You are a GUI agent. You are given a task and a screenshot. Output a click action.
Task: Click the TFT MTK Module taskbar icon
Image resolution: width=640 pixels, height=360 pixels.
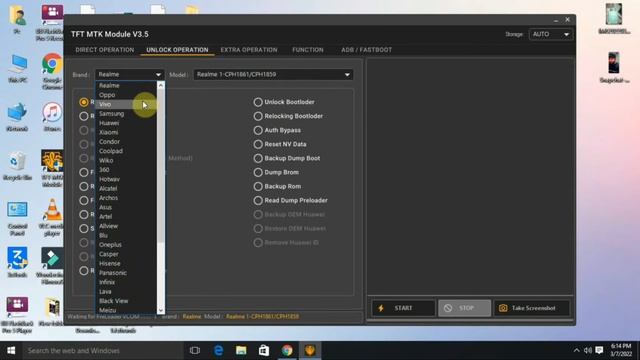pyautogui.click(x=310, y=351)
